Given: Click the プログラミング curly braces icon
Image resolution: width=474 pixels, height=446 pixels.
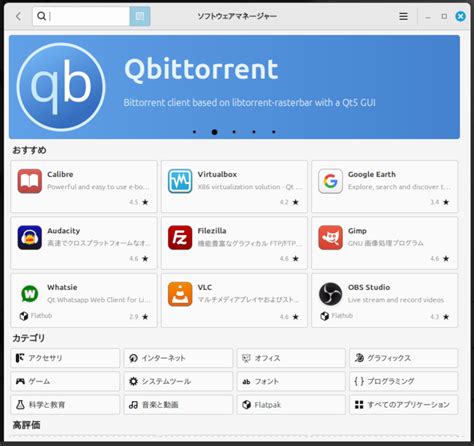Looking at the screenshot, I should pyautogui.click(x=359, y=381).
